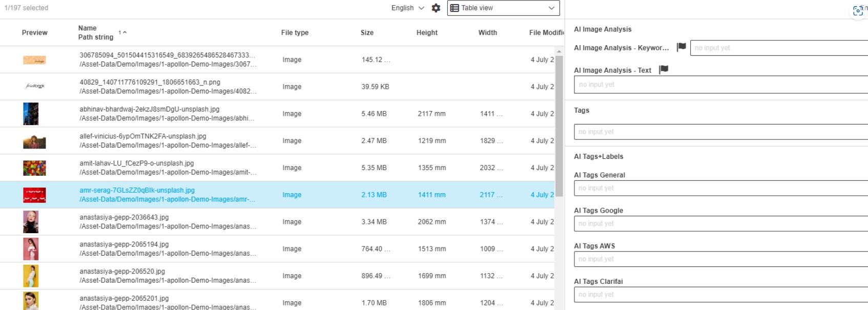Click the flag beside AI Image Analysis Keywords

(x=681, y=47)
